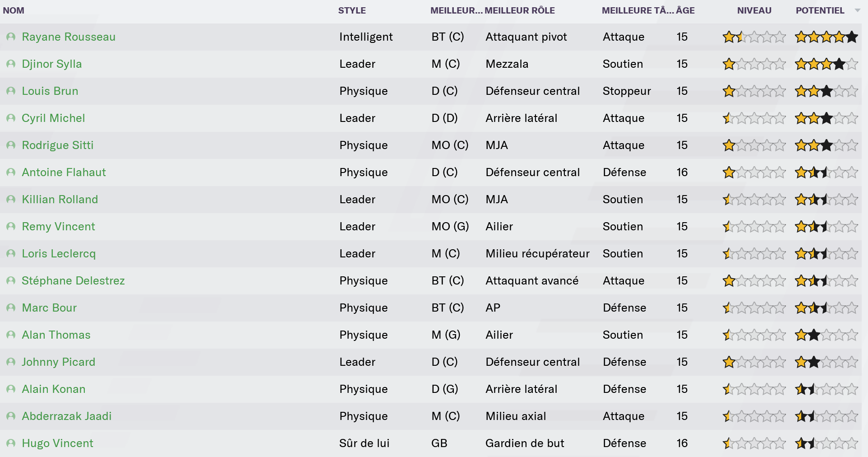The image size is (868, 457).
Task: Click the player icon beside Hugo Vincent
Action: point(11,443)
